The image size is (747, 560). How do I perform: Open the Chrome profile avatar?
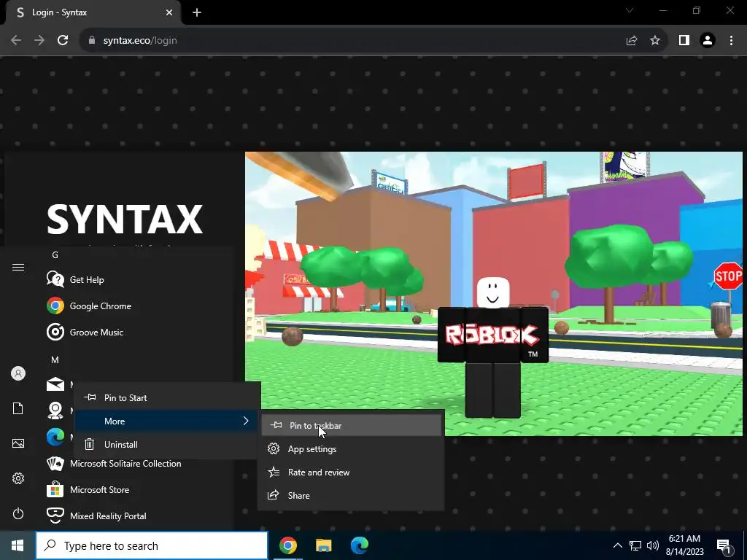[708, 41]
